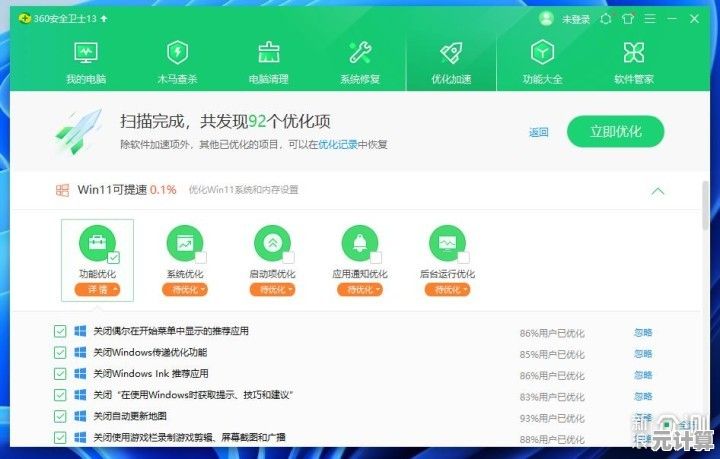Uncheck 关闭偶尔在开始菜单中显示的推荐应用
The image size is (720, 459).
pyautogui.click(x=60, y=331)
